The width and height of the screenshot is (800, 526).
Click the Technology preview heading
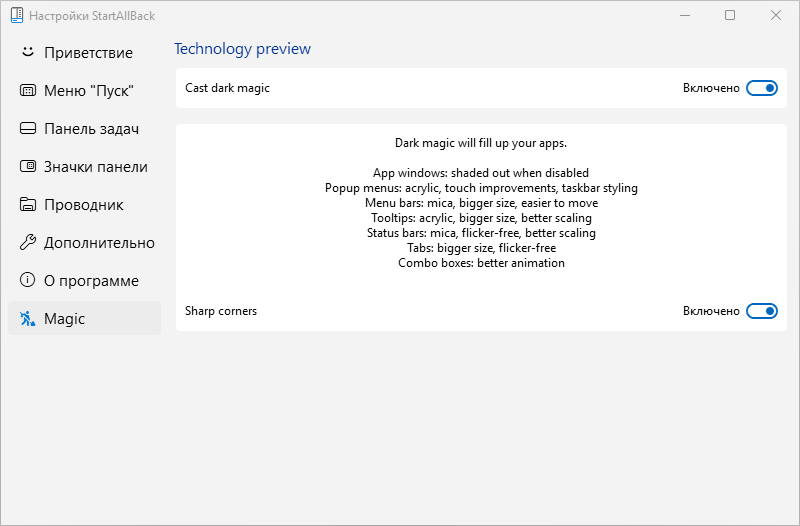point(242,49)
